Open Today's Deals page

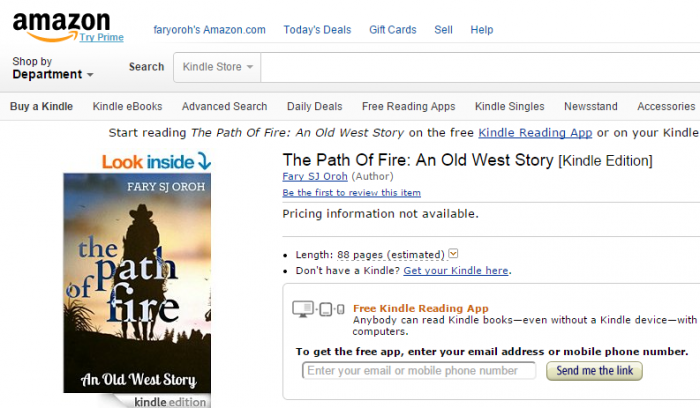coord(317,30)
